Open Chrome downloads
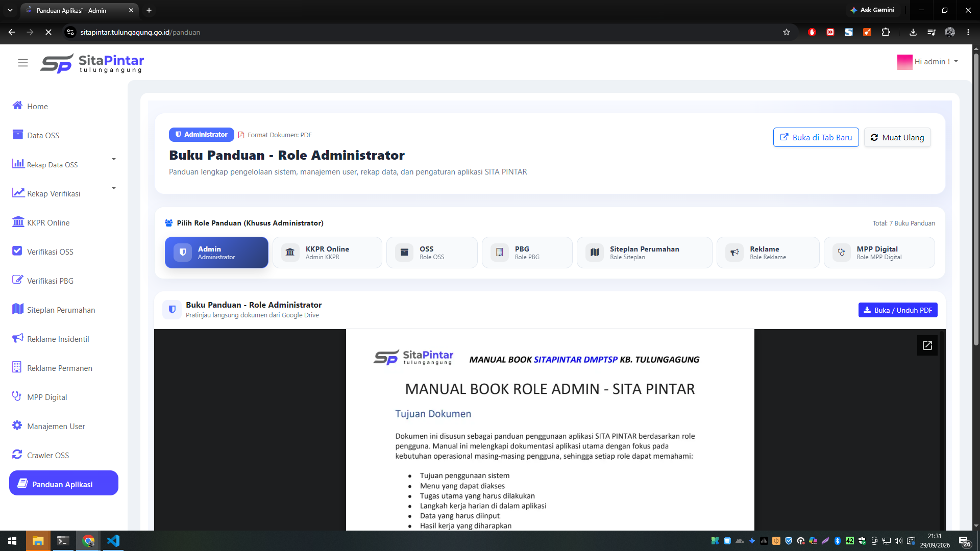This screenshot has width=980, height=551. click(913, 32)
